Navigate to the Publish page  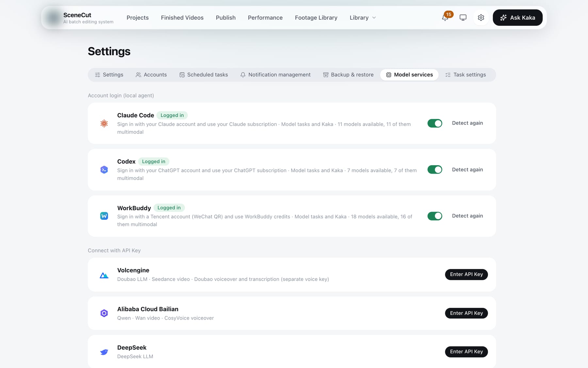click(226, 18)
